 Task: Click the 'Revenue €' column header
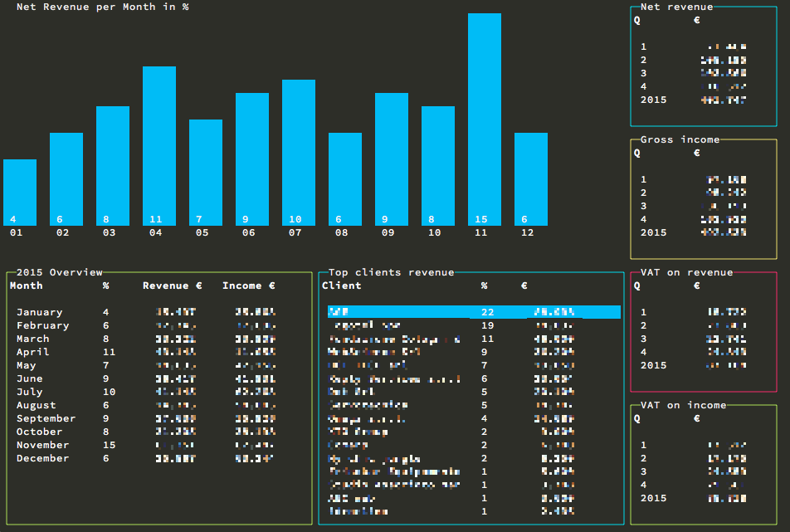click(x=173, y=286)
